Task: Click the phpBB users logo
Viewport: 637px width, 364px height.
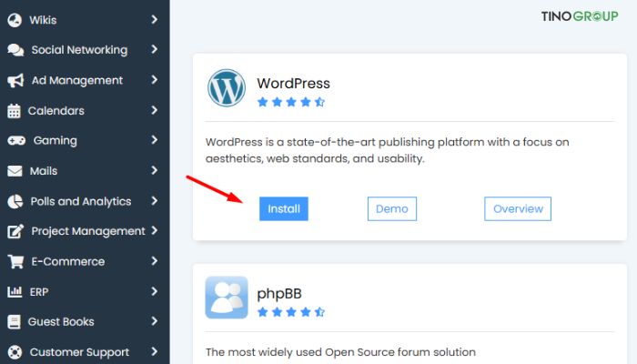Action: (x=227, y=298)
